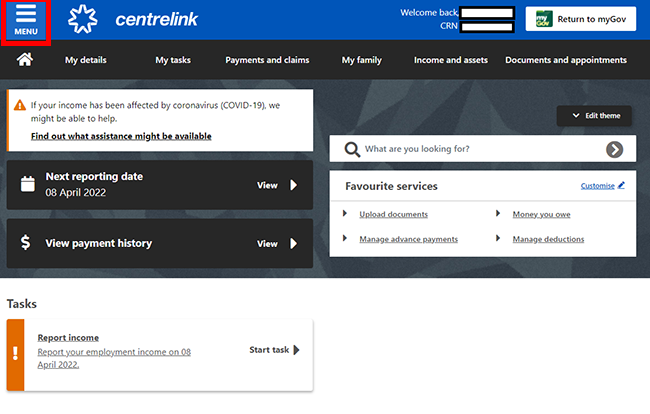Go to the home icon
Image resolution: width=650 pixels, height=414 pixels.
click(x=24, y=60)
